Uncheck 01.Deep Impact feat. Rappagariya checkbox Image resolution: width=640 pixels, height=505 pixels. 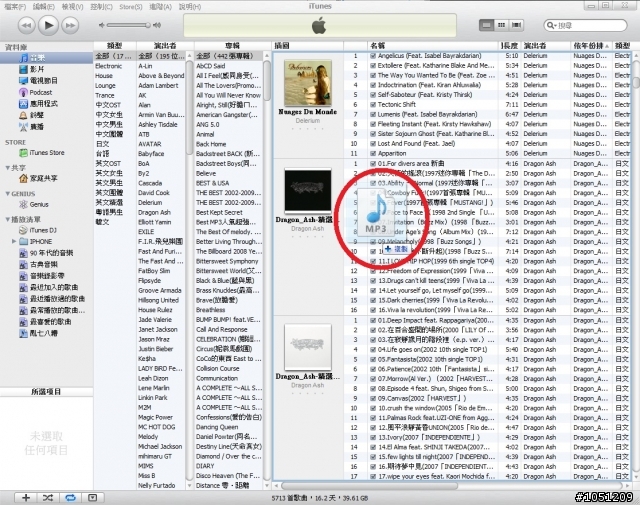(x=373, y=320)
